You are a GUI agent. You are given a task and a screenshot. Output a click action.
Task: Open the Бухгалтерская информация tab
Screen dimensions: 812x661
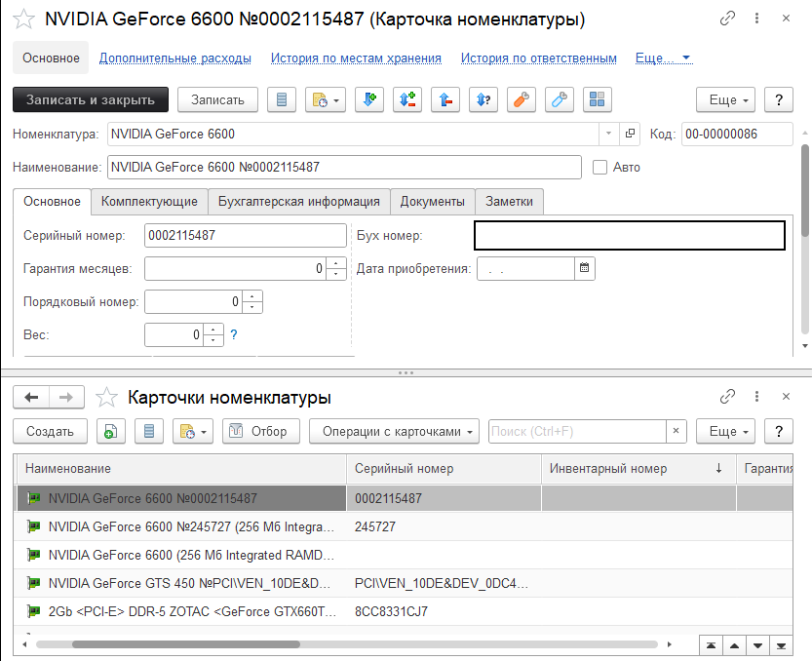point(298,202)
